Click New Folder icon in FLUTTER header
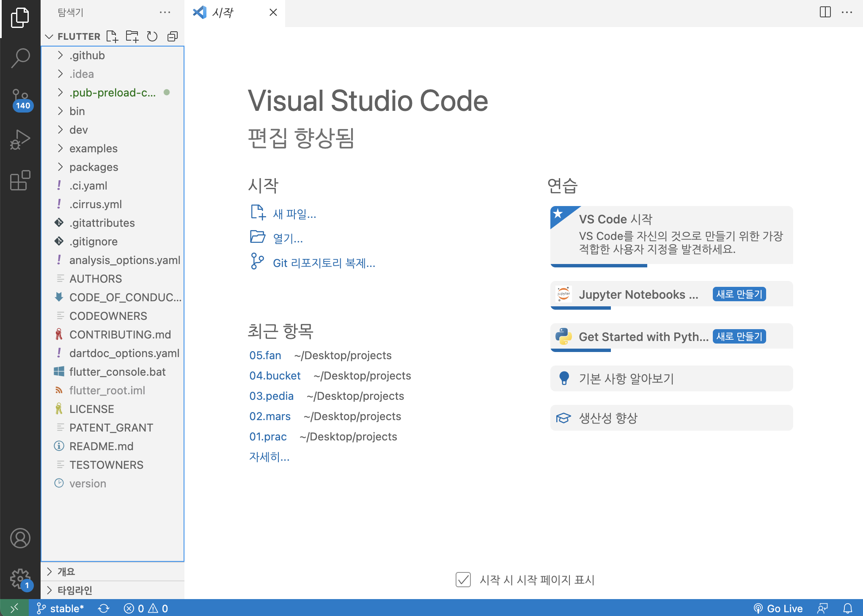863x616 pixels. pyautogui.click(x=132, y=36)
